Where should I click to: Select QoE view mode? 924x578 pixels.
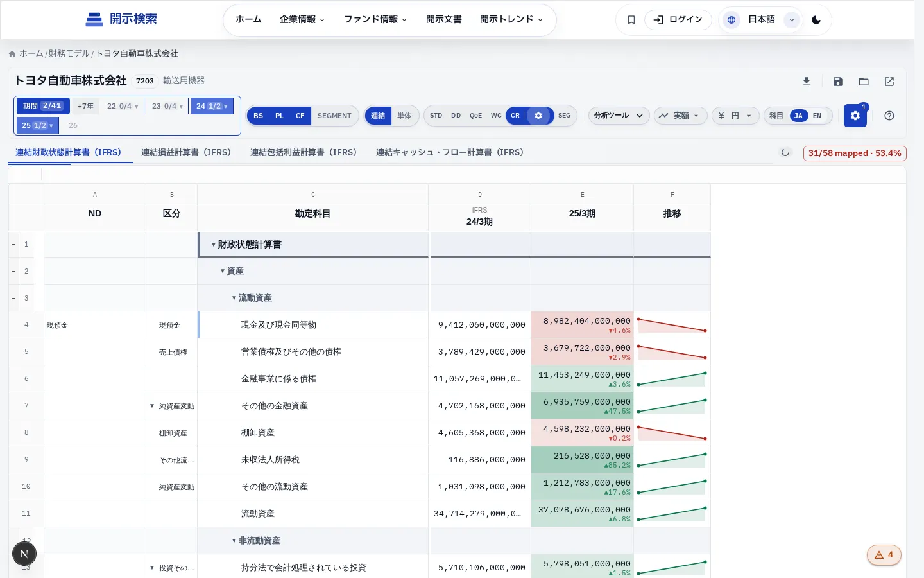coord(475,116)
